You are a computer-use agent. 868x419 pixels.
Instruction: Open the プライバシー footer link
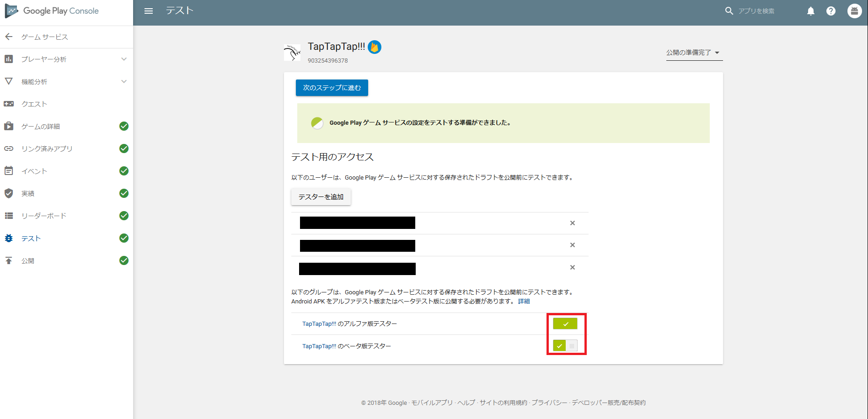549,403
